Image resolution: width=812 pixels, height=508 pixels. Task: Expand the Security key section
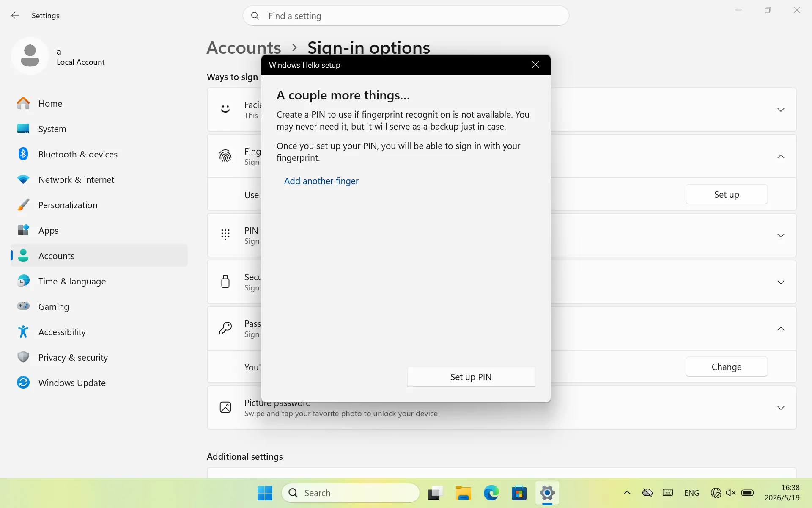point(781,282)
